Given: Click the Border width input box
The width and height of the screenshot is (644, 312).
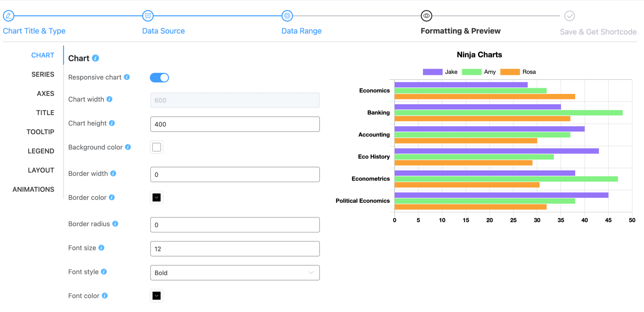Looking at the screenshot, I should point(235,174).
